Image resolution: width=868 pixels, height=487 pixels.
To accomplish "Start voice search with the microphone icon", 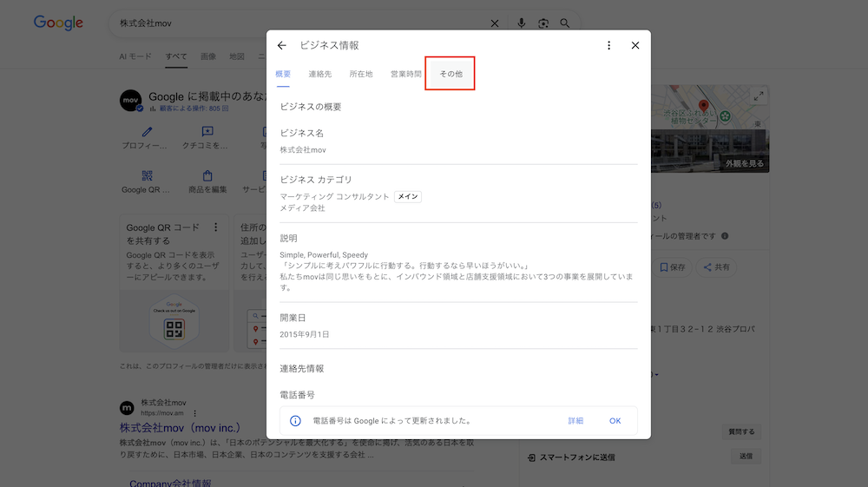I will click(x=521, y=23).
